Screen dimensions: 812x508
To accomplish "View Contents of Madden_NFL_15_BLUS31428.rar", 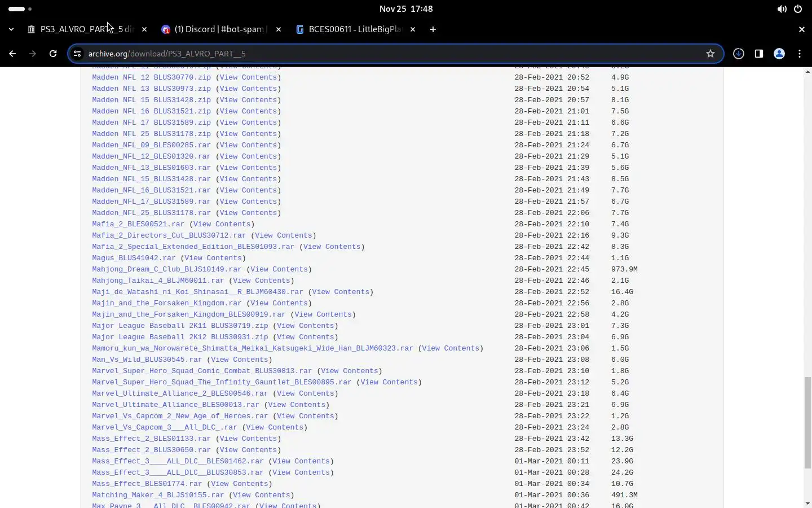I will click(x=248, y=179).
